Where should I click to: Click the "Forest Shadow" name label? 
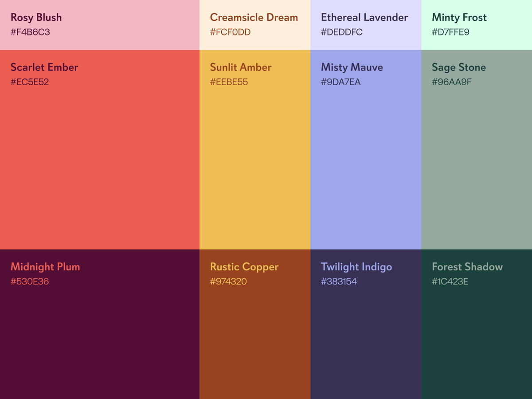467,267
